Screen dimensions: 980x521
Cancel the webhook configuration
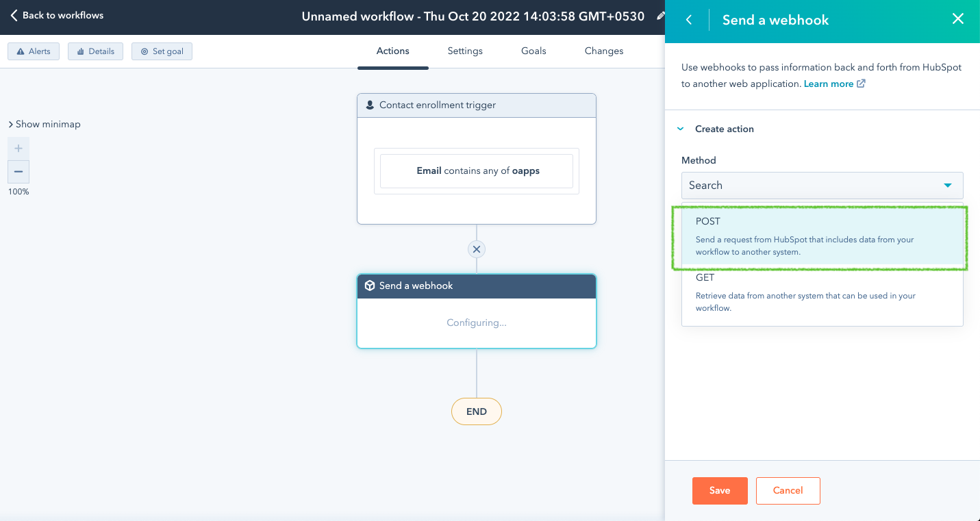[788, 490]
